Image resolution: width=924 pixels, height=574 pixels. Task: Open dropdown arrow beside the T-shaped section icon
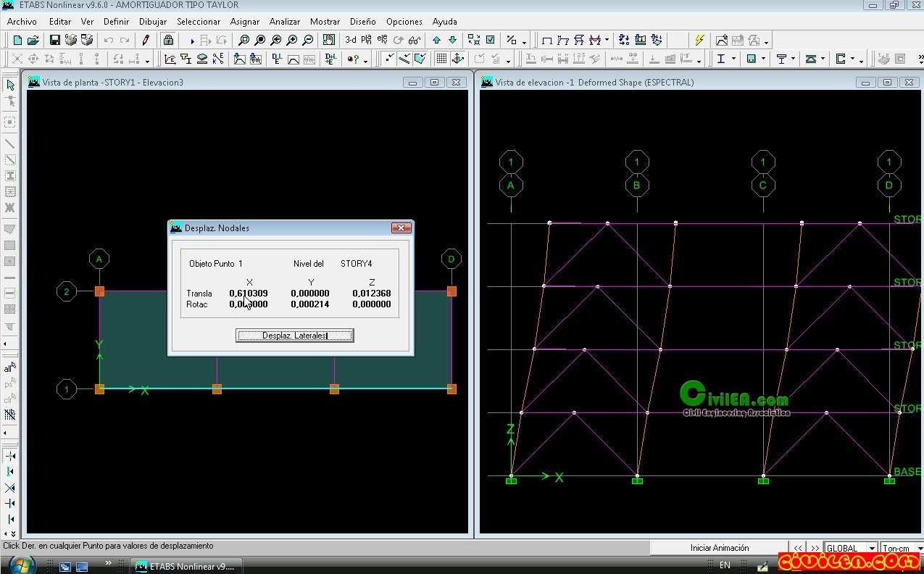tap(794, 59)
